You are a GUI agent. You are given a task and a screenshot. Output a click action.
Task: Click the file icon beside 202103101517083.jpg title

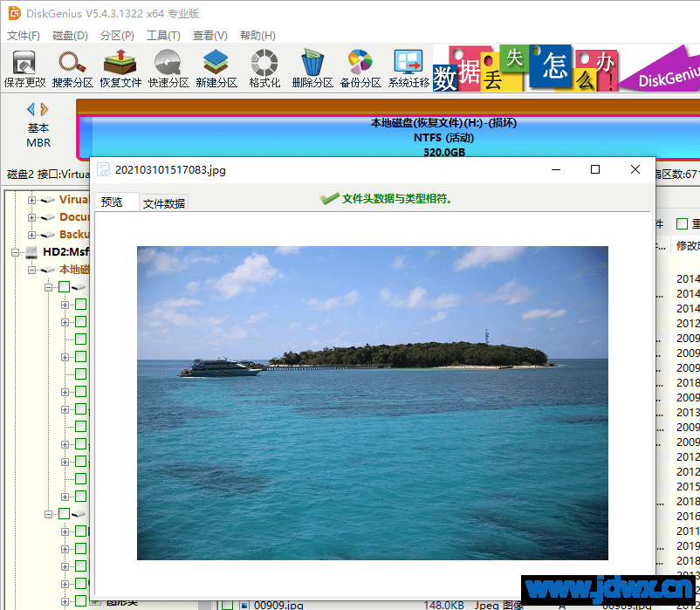click(104, 169)
